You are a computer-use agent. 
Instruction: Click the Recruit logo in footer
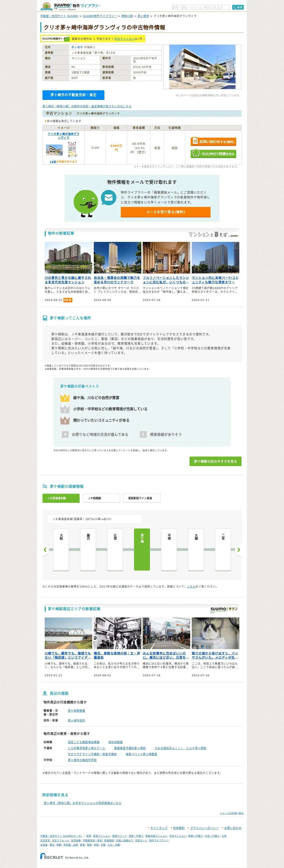click(x=52, y=856)
